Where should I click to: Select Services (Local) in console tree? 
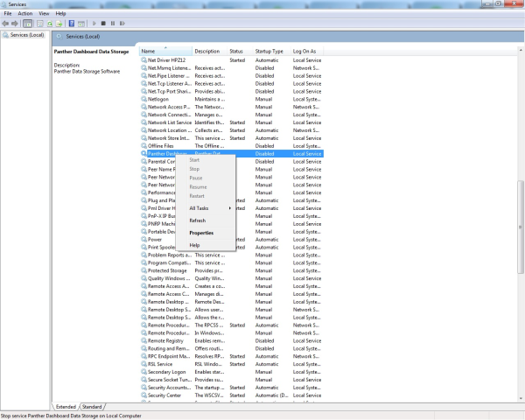pyautogui.click(x=26, y=36)
